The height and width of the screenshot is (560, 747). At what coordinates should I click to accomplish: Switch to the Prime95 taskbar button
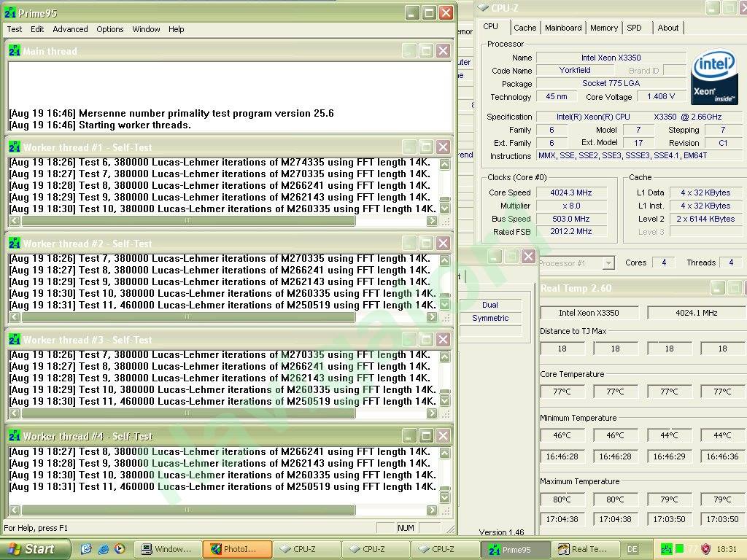515,549
